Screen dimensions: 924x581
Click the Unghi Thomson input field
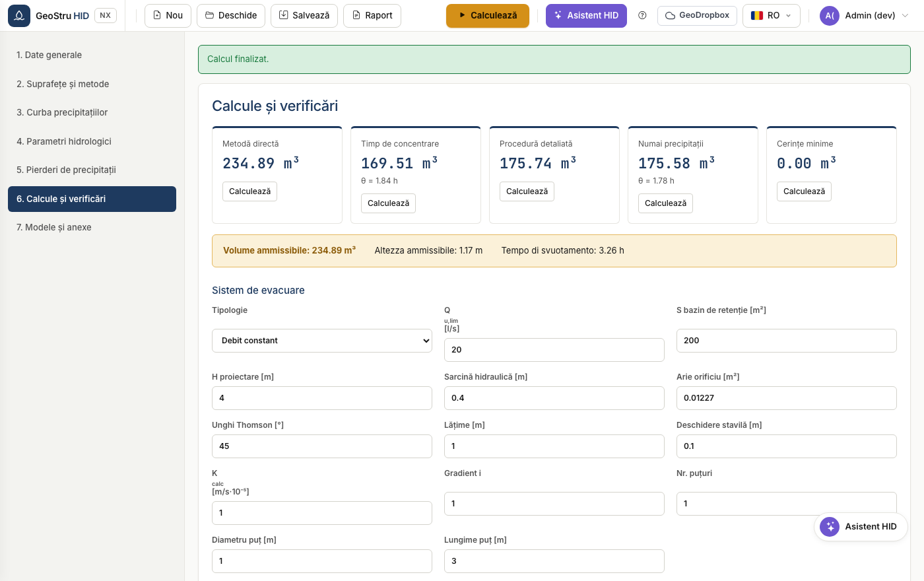click(x=322, y=446)
